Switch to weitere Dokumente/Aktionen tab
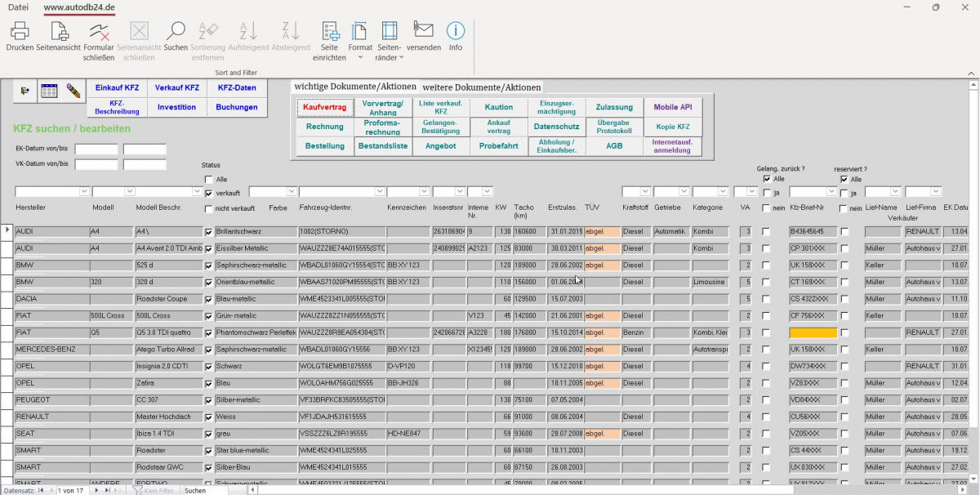The image size is (980, 495). click(481, 87)
